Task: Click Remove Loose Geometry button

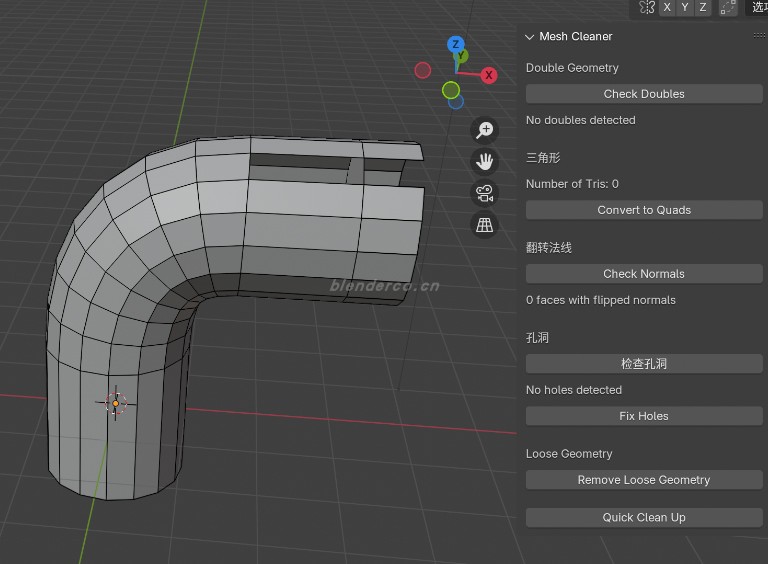Action: point(644,480)
